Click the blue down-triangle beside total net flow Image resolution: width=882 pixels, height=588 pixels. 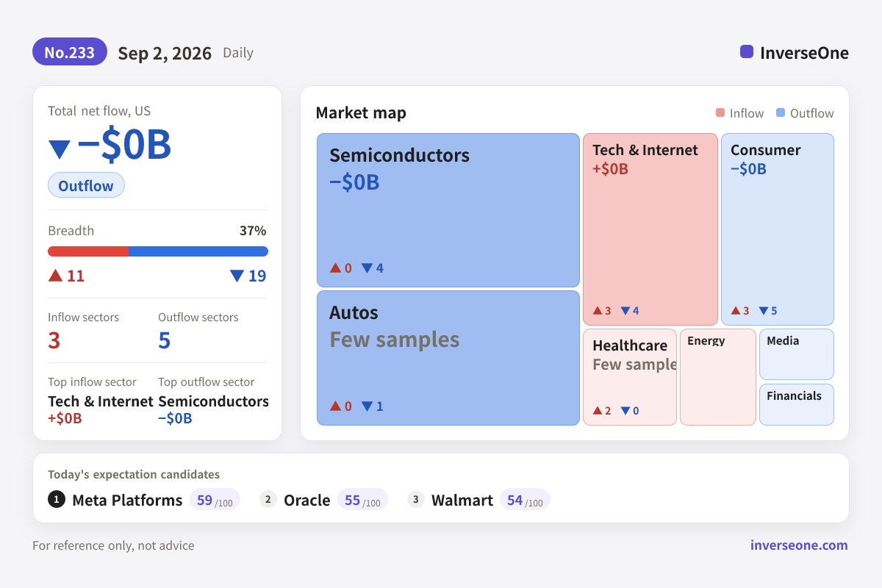[x=59, y=149]
